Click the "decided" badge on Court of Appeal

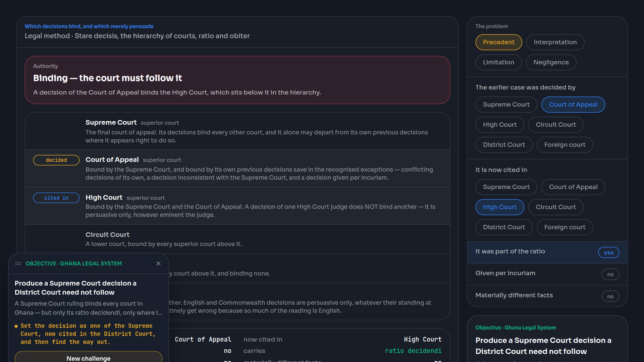pos(56,160)
